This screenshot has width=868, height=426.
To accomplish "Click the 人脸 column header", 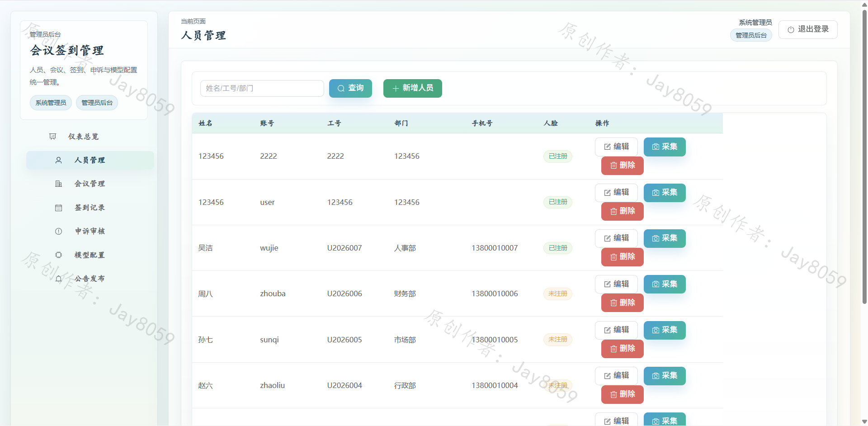I will pyautogui.click(x=551, y=123).
